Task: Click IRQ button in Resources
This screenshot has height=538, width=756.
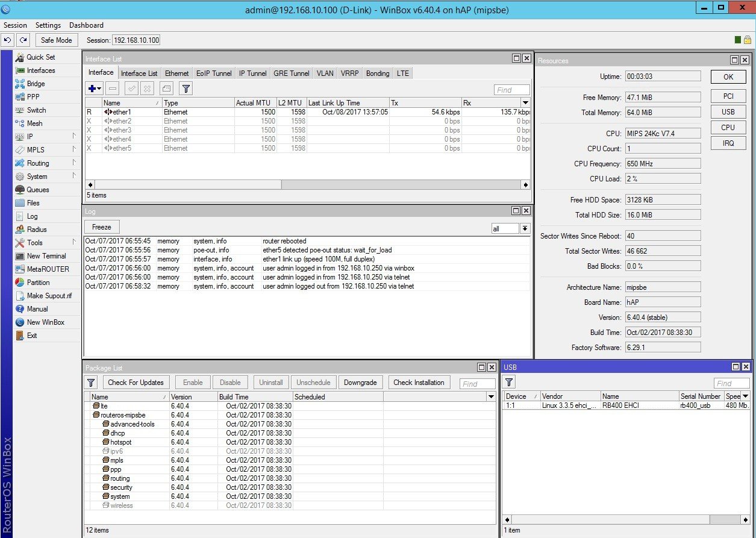Action: [728, 143]
